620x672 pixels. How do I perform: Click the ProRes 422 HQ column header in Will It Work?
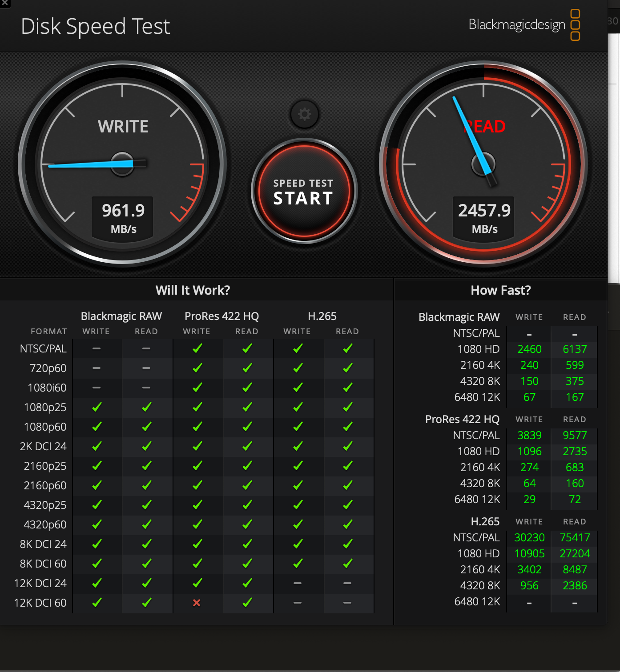tap(221, 316)
